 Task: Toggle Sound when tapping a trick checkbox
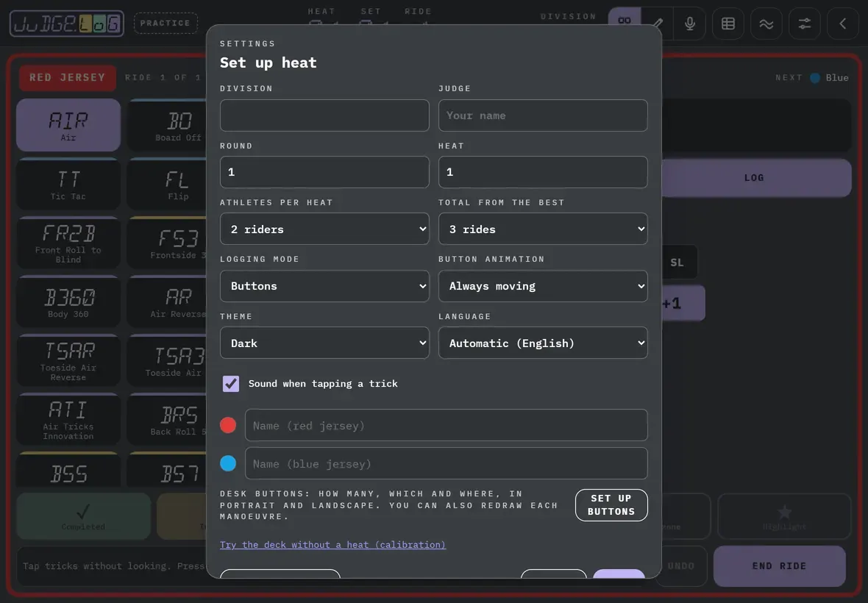231,383
